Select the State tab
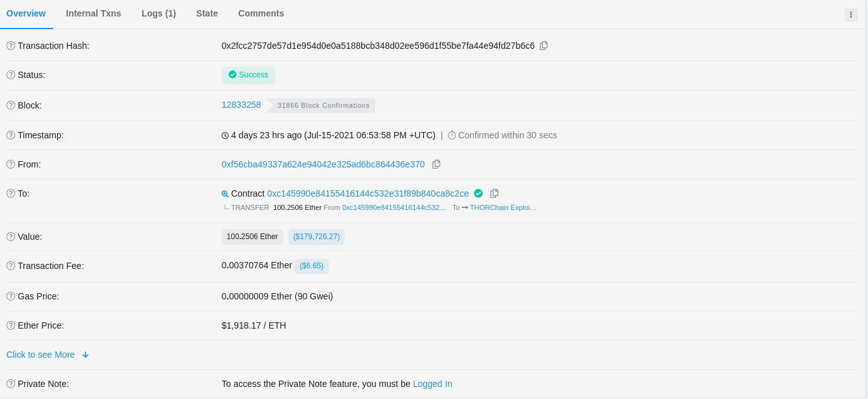Screen dimensions: 868x399 tap(207, 13)
